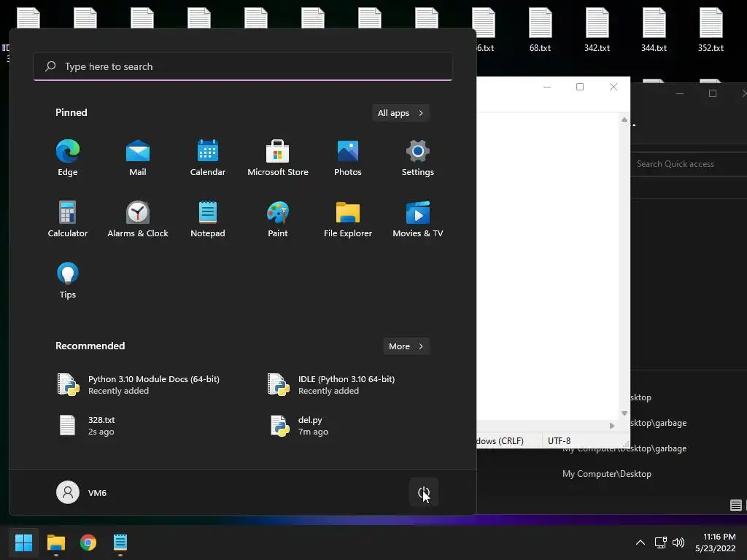The image size is (747, 560).
Task: Show hidden icons in system tray
Action: point(640,542)
